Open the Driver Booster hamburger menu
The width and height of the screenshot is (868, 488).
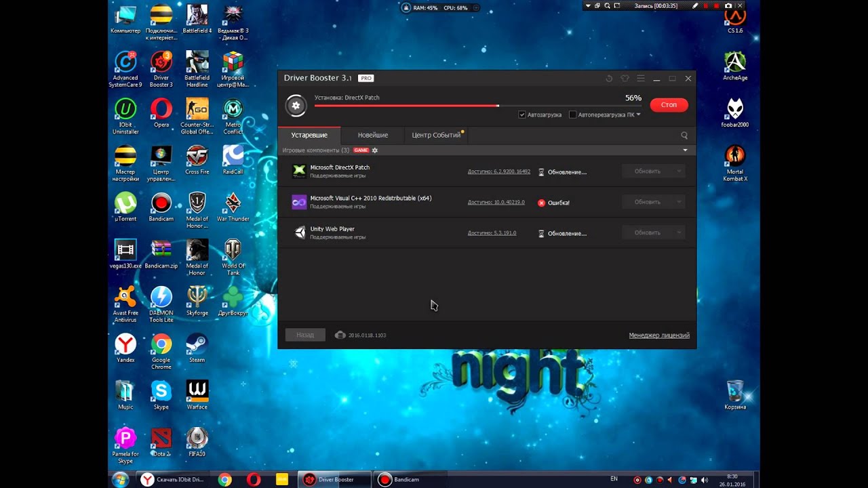(x=641, y=79)
